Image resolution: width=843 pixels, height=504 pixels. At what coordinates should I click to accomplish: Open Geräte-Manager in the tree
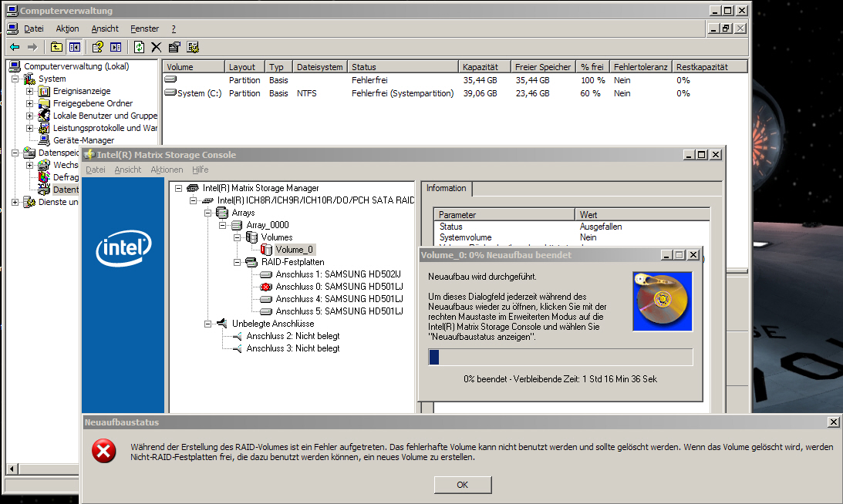(x=83, y=140)
